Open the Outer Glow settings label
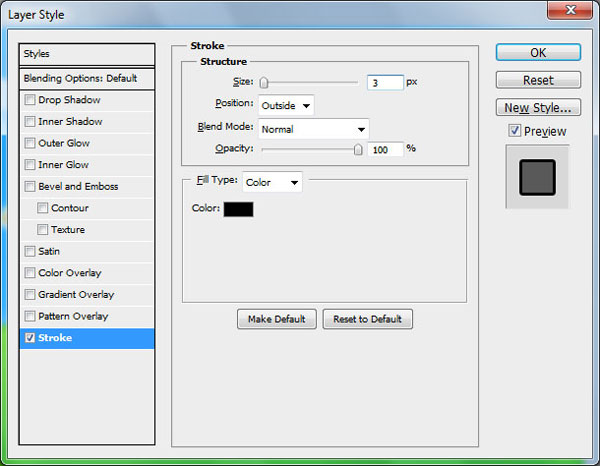The width and height of the screenshot is (600, 466). pos(64,143)
